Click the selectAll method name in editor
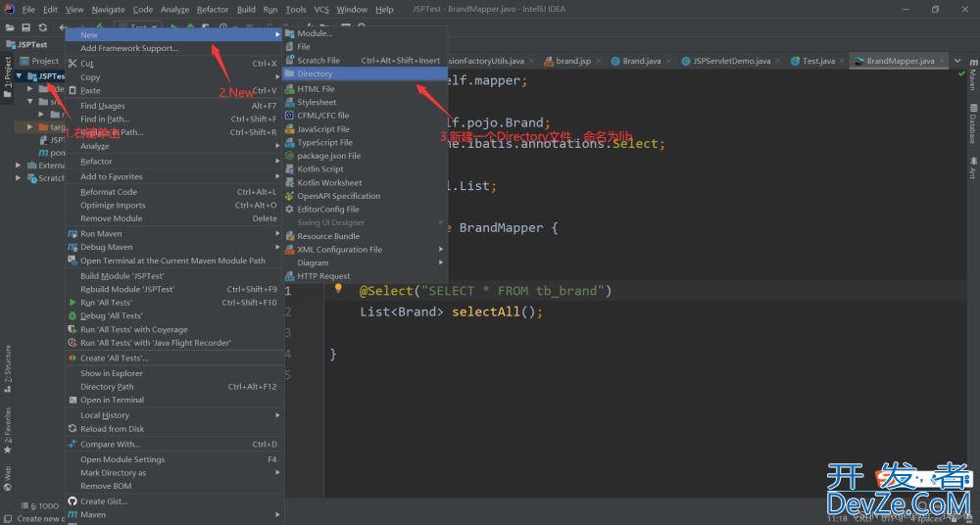The image size is (980, 525). (486, 311)
